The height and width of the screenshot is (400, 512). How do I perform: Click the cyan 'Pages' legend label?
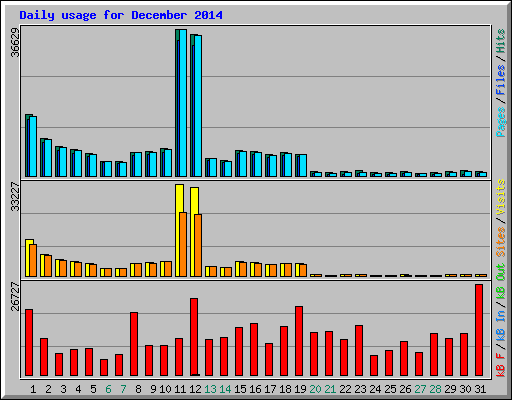[500, 122]
